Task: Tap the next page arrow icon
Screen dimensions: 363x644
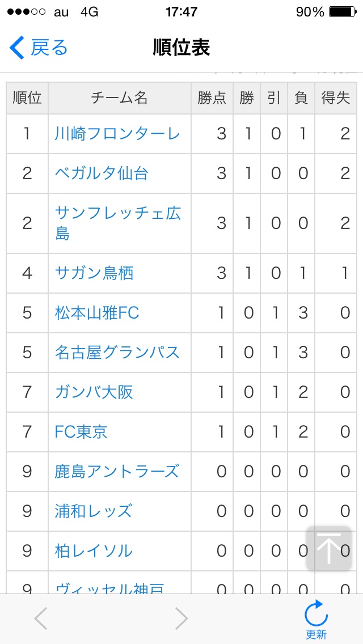Action: tap(181, 618)
